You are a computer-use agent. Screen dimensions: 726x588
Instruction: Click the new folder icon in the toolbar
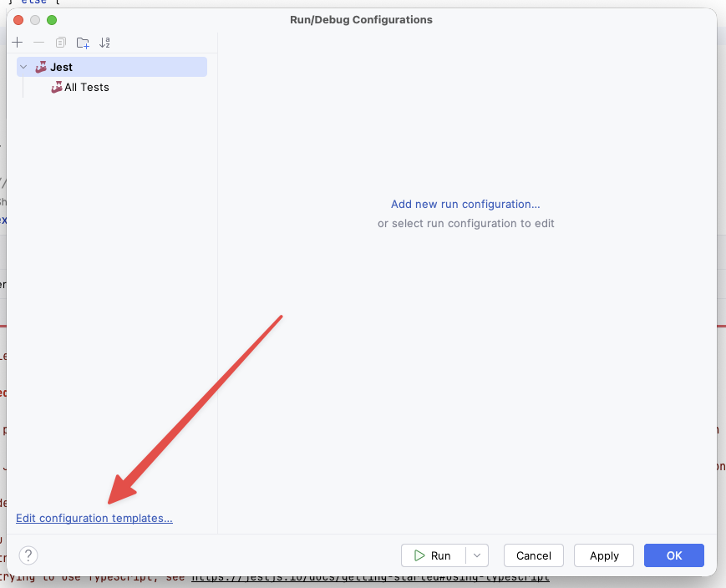click(82, 43)
